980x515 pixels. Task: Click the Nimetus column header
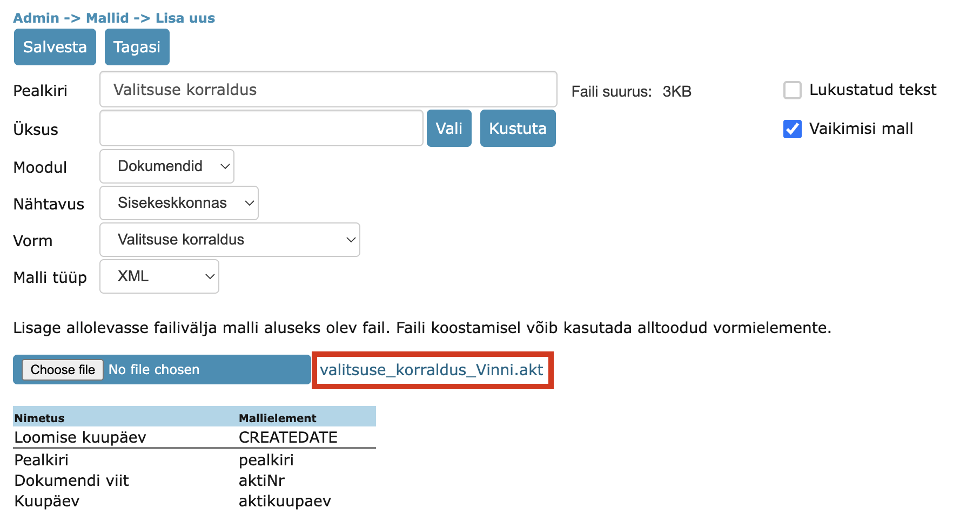tap(39, 418)
